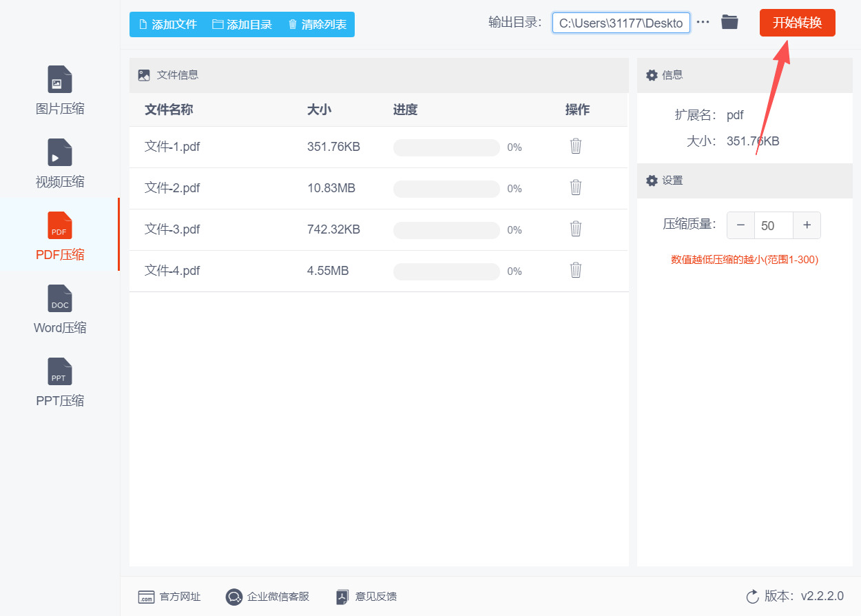Click the 大小 column header
Viewport: 861px width, 616px height.
coord(319,110)
